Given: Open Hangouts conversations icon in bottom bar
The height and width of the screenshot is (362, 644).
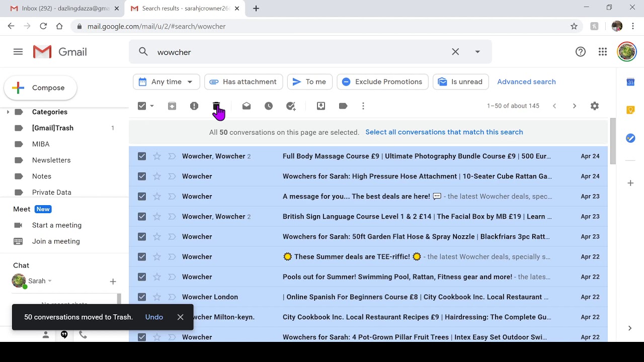Looking at the screenshot, I should point(64,335).
